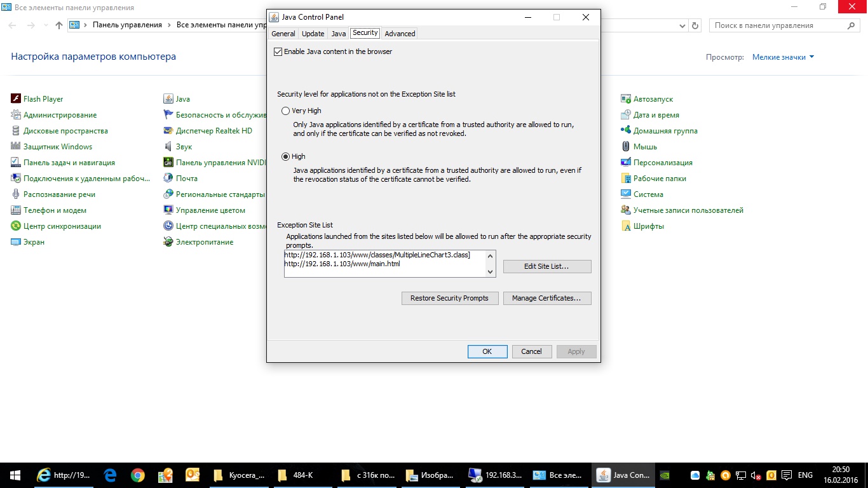Image resolution: width=868 pixels, height=488 pixels.
Task: Expand the chevron after Панель управления breadcrumb
Action: (x=169, y=25)
